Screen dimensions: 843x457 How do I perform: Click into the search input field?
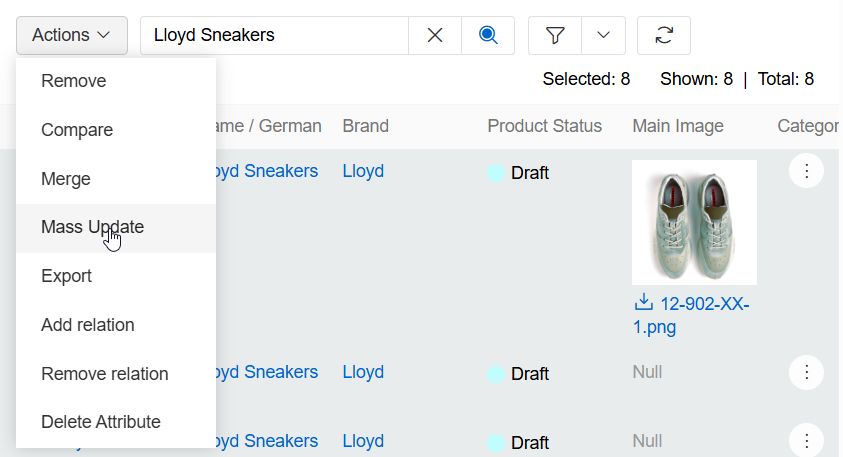click(275, 35)
